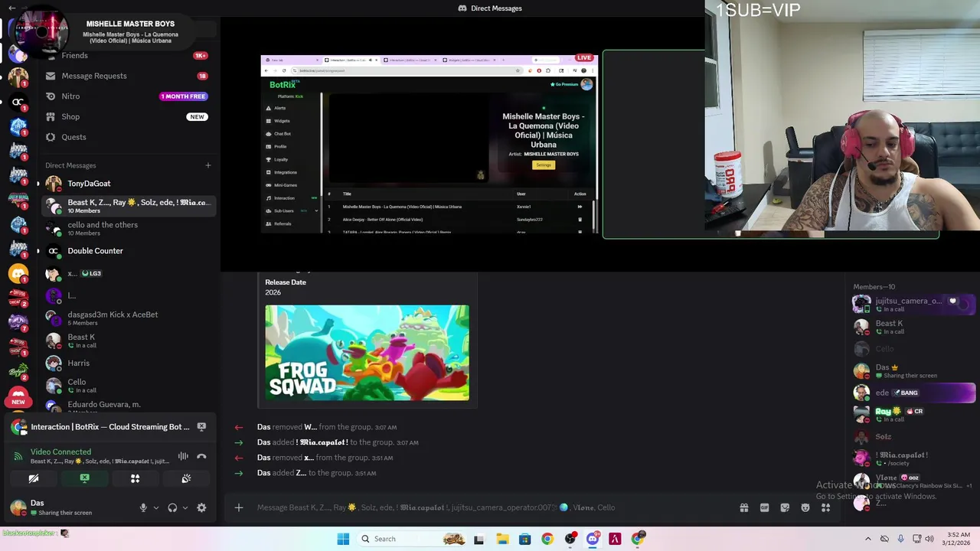980x551 pixels.
Task: Open Chat Bot in shared BotRix sidebar
Action: 282,134
